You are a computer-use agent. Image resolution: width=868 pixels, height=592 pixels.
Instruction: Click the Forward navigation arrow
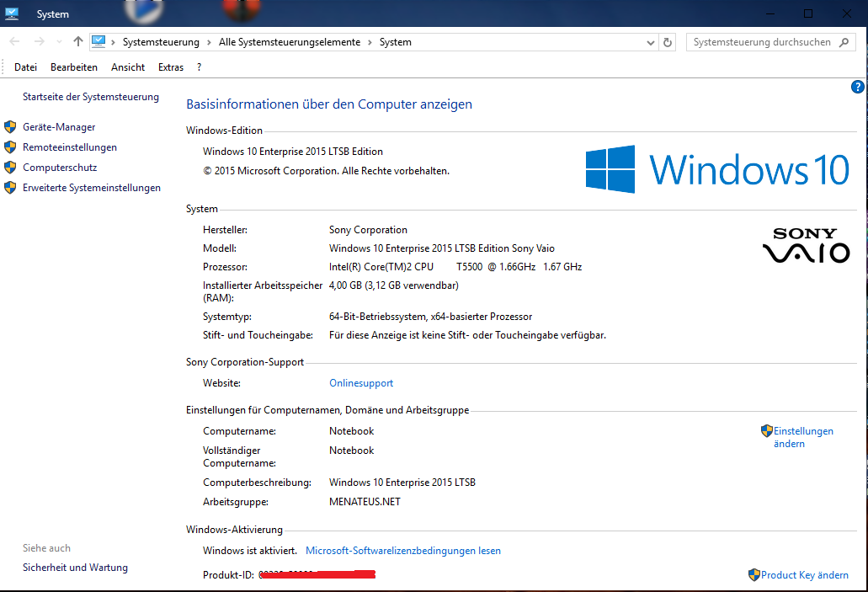click(x=39, y=41)
